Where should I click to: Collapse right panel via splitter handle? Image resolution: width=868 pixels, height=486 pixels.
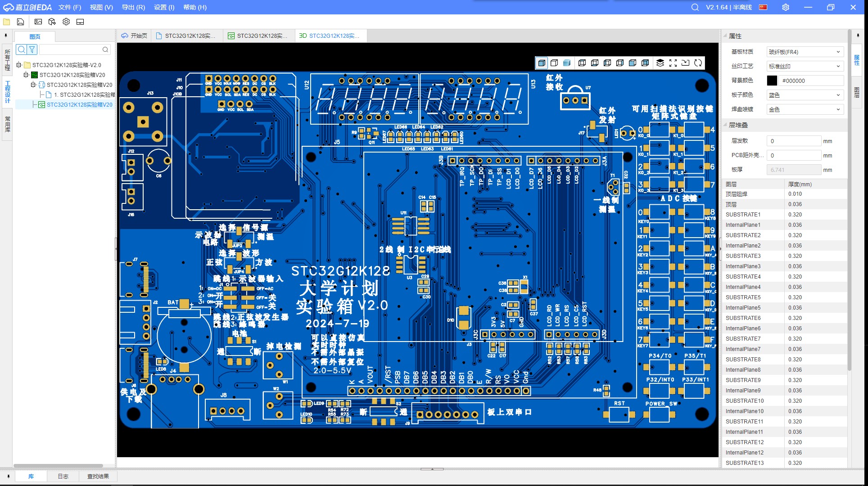click(x=720, y=249)
